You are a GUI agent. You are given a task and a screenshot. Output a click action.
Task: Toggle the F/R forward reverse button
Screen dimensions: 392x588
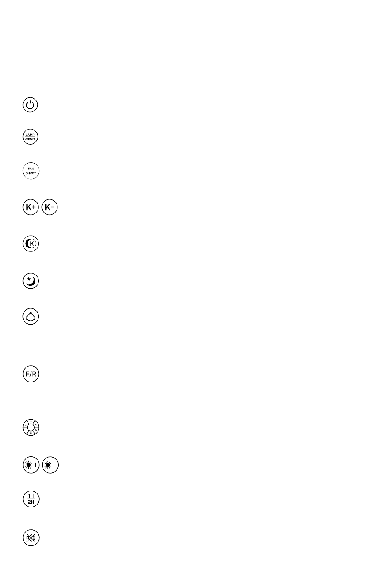(31, 374)
